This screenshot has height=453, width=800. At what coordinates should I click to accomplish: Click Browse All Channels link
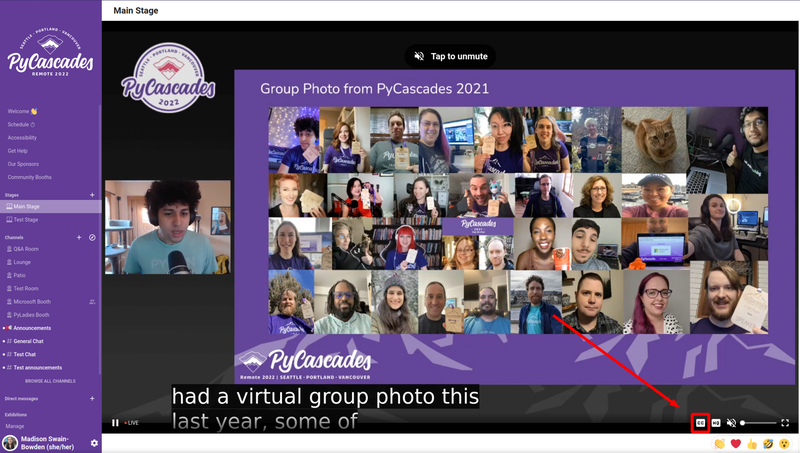click(x=50, y=381)
